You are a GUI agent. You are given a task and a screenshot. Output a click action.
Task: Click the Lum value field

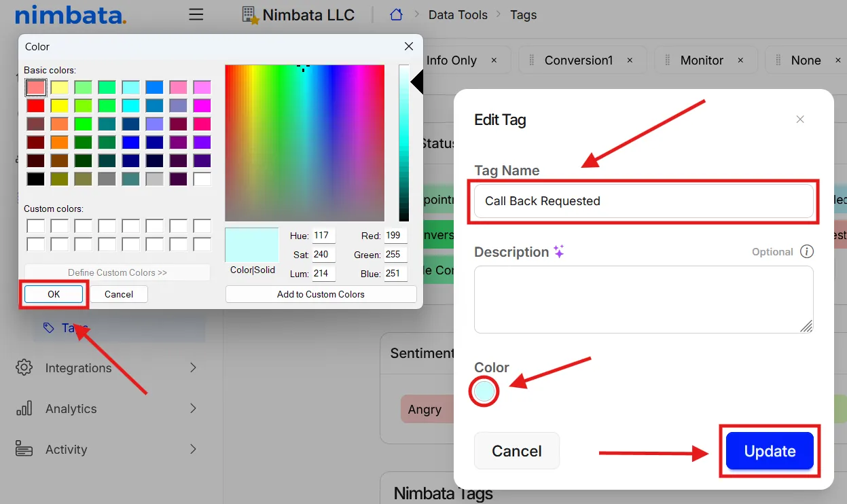323,274
